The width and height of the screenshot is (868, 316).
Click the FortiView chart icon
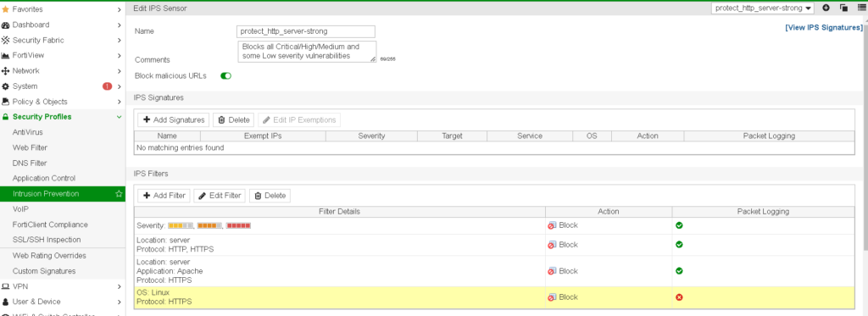pos(6,55)
